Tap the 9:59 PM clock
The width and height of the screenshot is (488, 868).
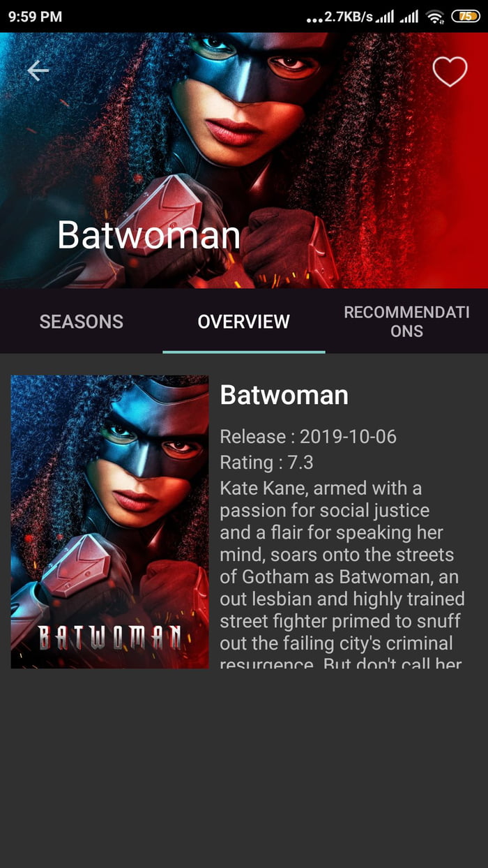tap(35, 16)
